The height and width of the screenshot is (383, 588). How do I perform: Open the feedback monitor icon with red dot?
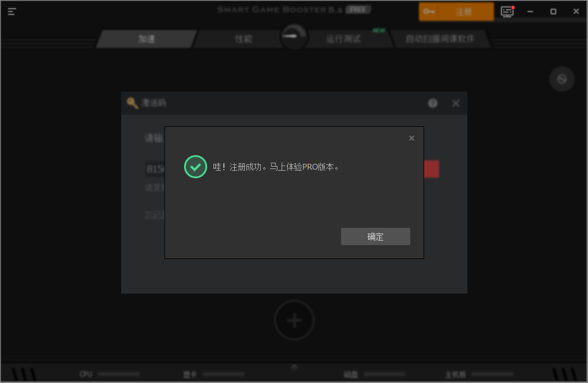point(507,12)
